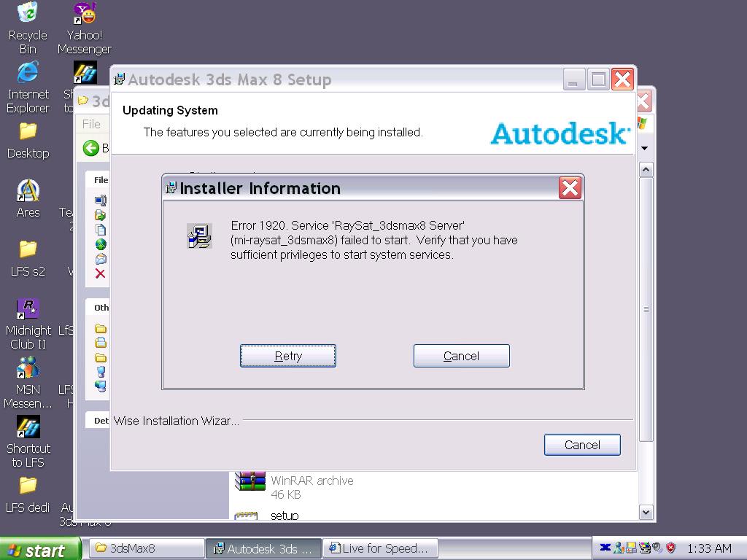The image size is (747, 560).
Task: Click Cancel in the Installer Information dialog
Action: 461,356
